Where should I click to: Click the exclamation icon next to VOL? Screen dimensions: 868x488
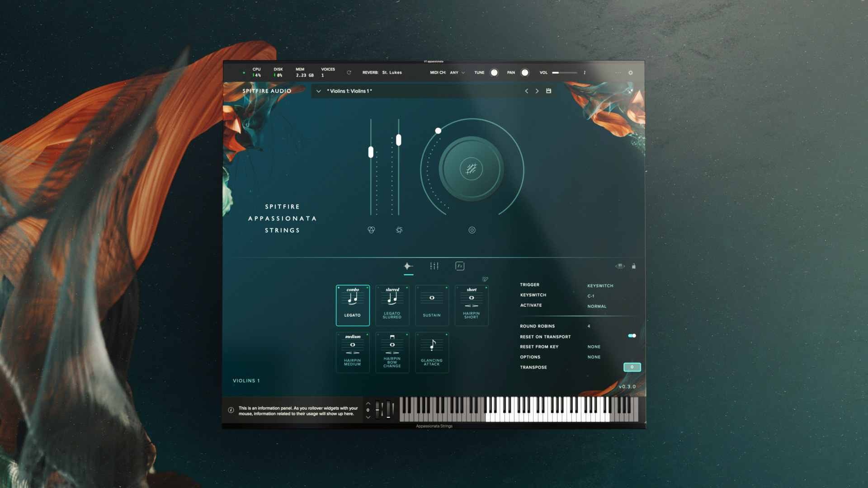[585, 72]
